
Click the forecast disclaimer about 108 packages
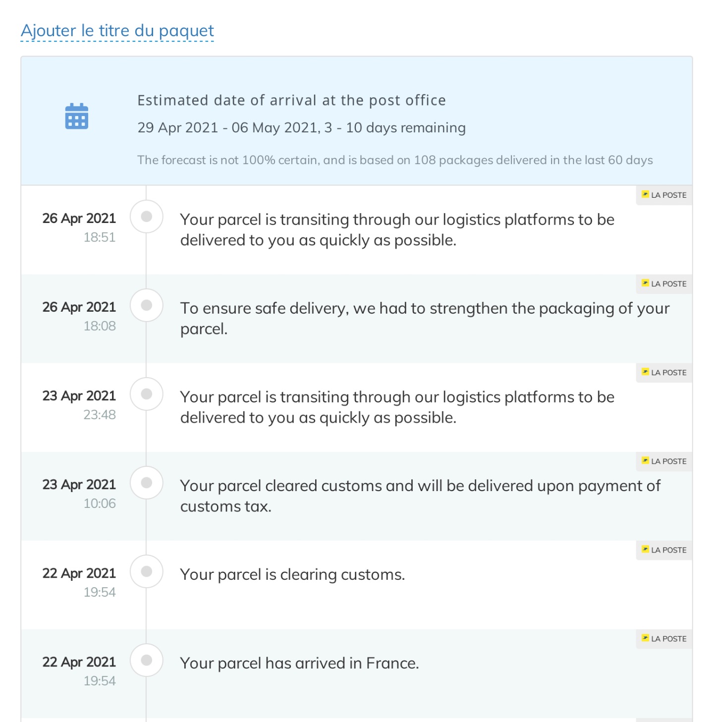coord(395,160)
